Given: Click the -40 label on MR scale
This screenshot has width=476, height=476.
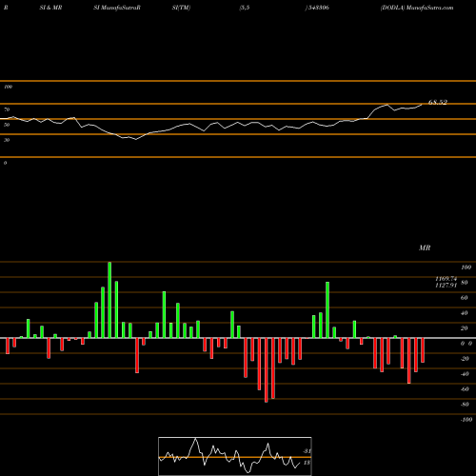Looking at the screenshot, I should [x=465, y=374].
